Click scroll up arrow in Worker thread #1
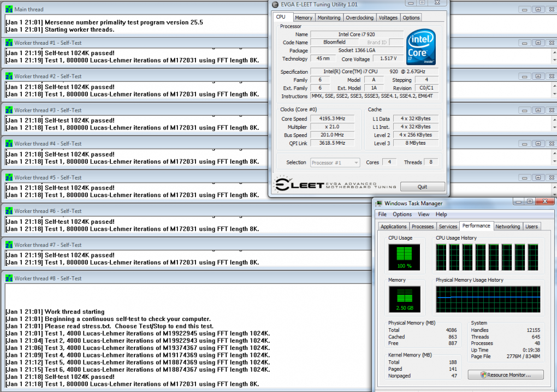The height and width of the screenshot is (392, 557). point(554,52)
